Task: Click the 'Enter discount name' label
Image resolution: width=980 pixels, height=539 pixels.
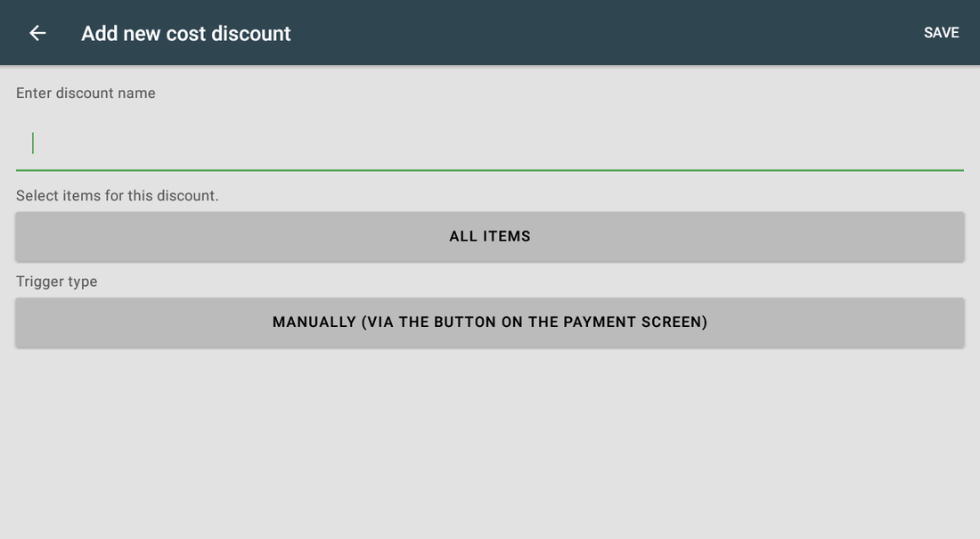Action: click(86, 94)
